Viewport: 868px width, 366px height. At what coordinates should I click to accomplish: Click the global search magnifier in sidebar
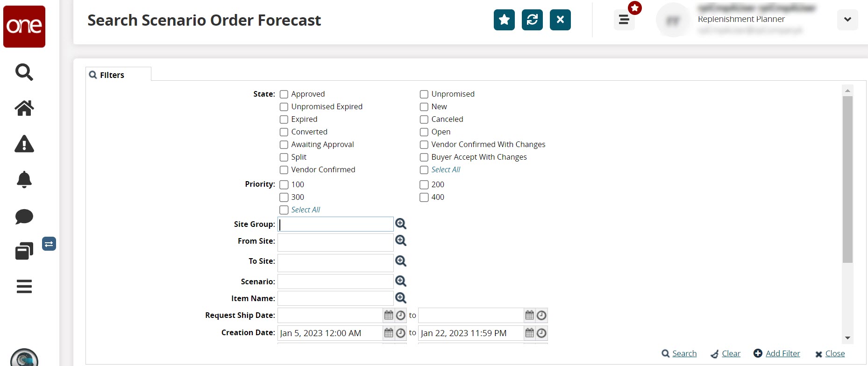click(24, 72)
